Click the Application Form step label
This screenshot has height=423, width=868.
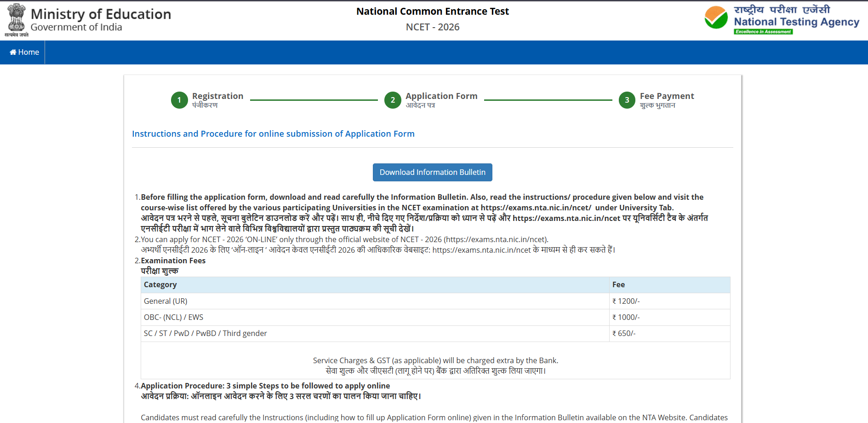pyautogui.click(x=441, y=96)
